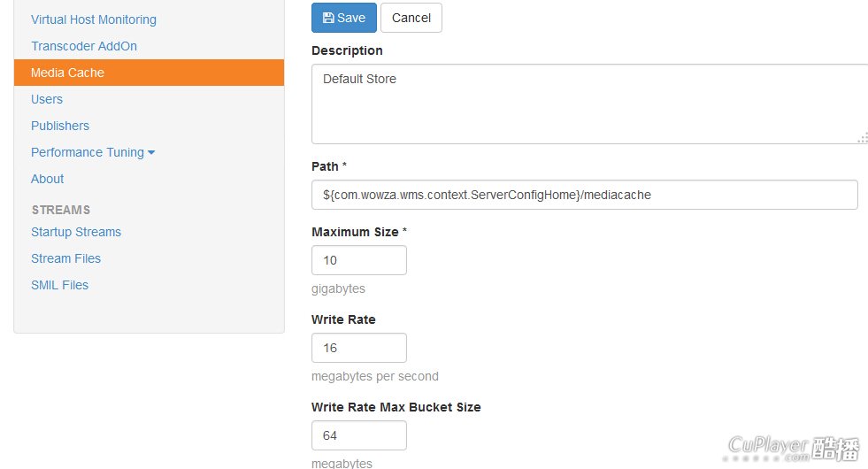Open Virtual Host Monitoring page
This screenshot has height=469, width=868.
[94, 19]
